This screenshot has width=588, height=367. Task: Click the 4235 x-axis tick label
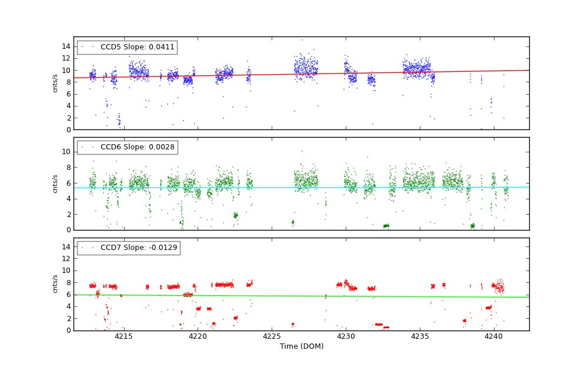point(420,337)
